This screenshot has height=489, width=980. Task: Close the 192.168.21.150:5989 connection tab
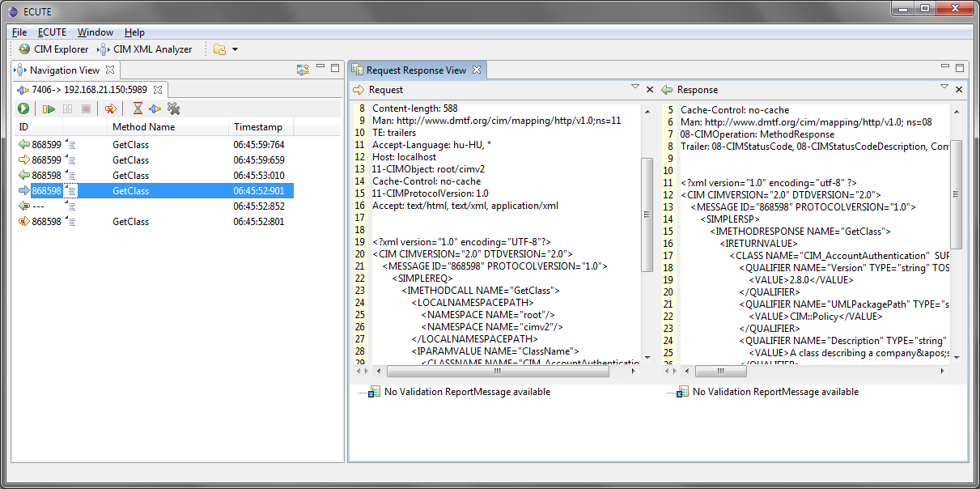tap(158, 90)
